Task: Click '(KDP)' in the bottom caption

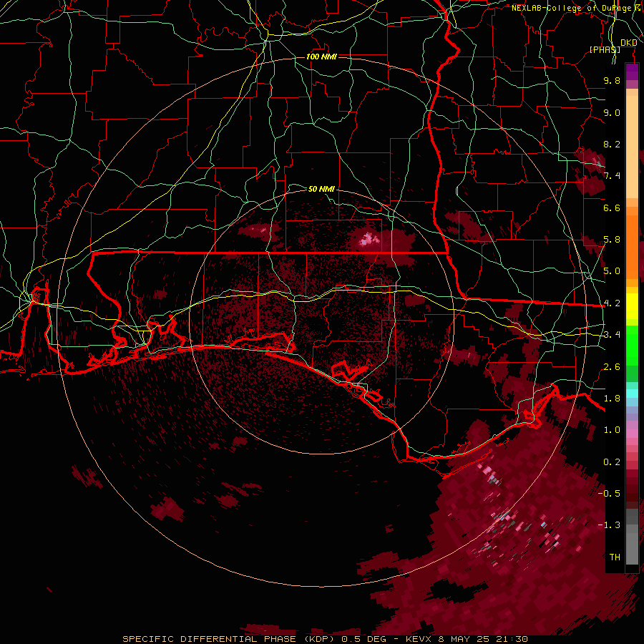Action: pos(321,639)
